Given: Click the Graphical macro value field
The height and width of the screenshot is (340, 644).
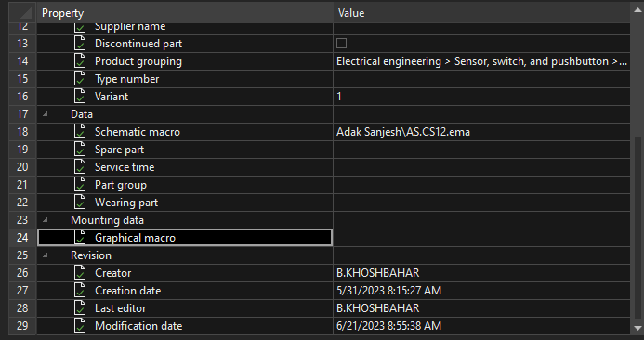Looking at the screenshot, I should pos(481,238).
